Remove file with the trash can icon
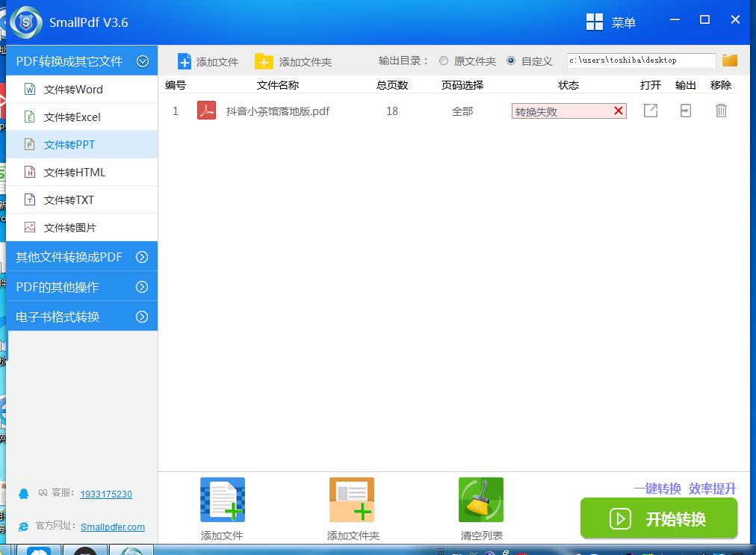 pyautogui.click(x=721, y=111)
